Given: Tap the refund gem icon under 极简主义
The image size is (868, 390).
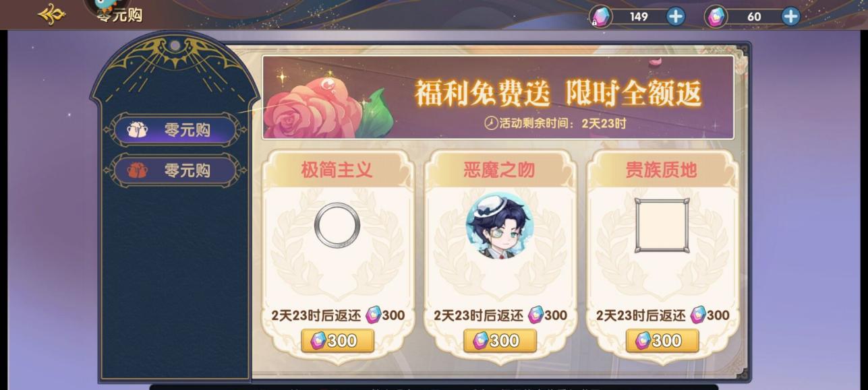Looking at the screenshot, I should coord(374,315).
